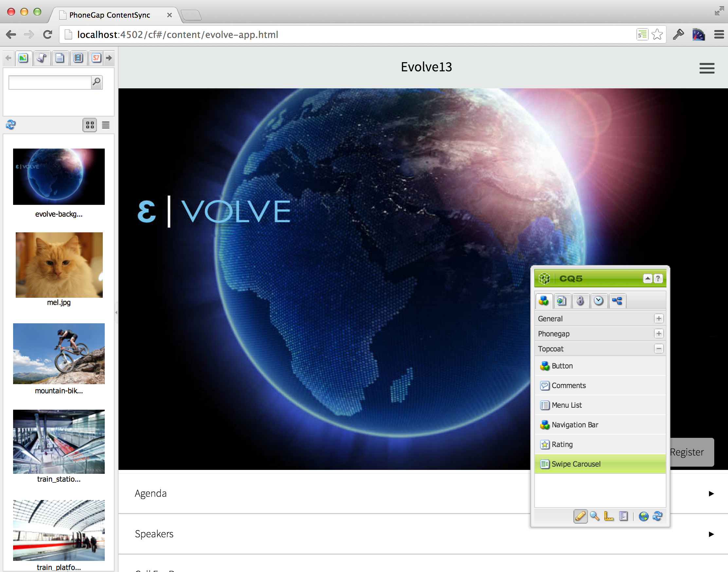Open the Agenda list item
Image resolution: width=728 pixels, height=572 pixels.
pyautogui.click(x=423, y=493)
